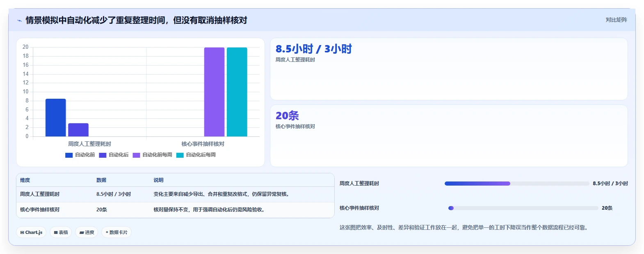Click the 周度人工整理耗时 progress label
The width and height of the screenshot is (644, 254).
(x=359, y=184)
